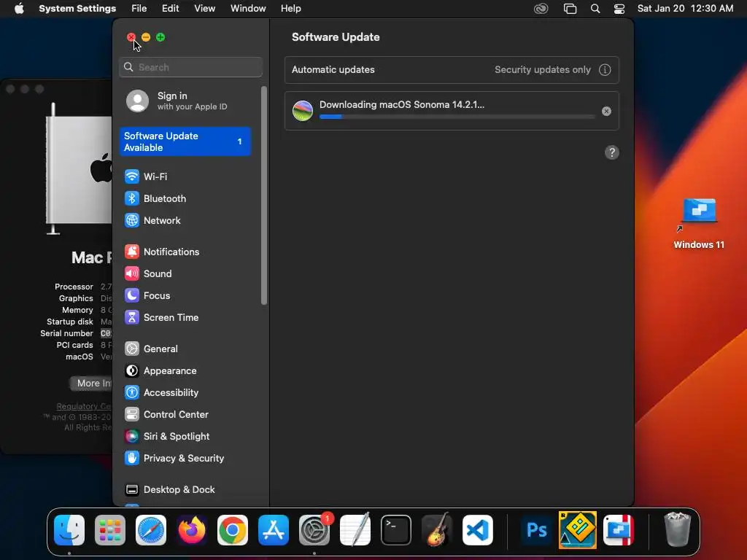This screenshot has width=747, height=560.
Task: Open Regulatory Certification link in About window
Action: tap(84, 406)
